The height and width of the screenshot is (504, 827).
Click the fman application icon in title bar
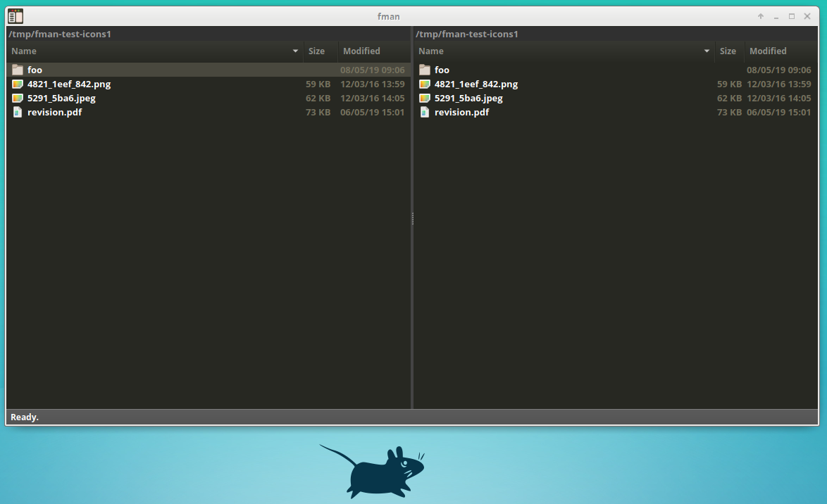[x=14, y=15]
